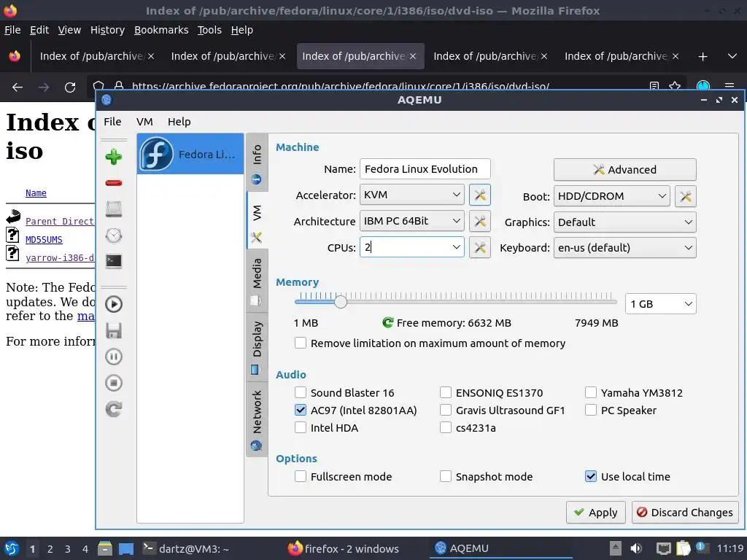Screen dimensions: 747x560
Task: Open the Graphics Default dropdown
Action: (x=624, y=222)
